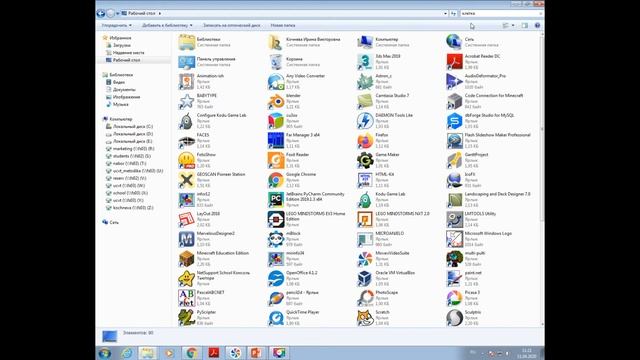The width and height of the screenshot is (640, 360).
Task: Select the QuickTime Player shortcut
Action: pyautogui.click(x=294, y=318)
